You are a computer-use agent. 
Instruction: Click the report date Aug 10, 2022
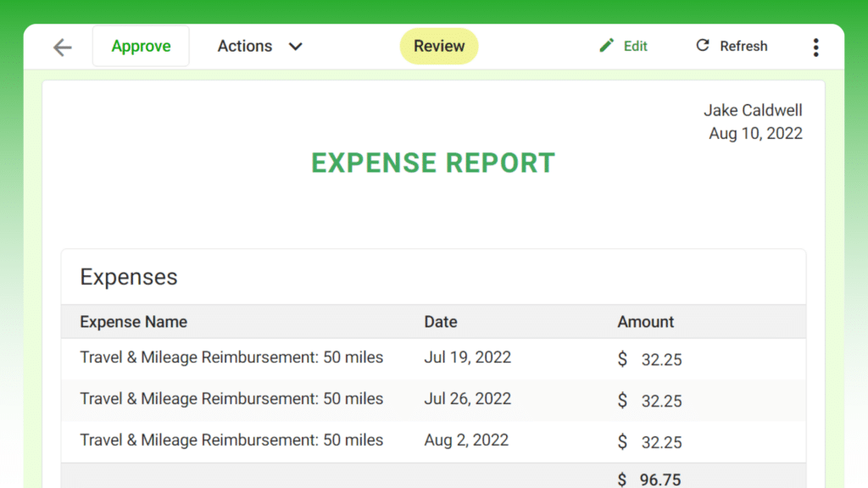[755, 133]
